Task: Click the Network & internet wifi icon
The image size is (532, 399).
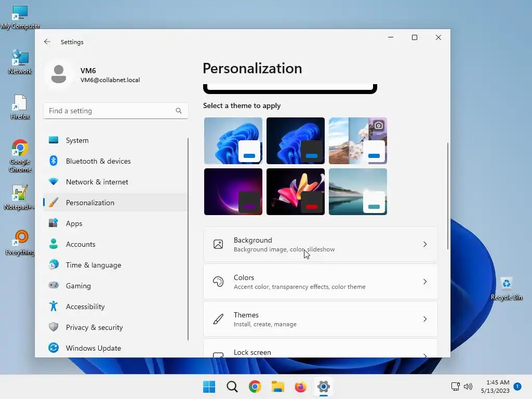Action: [54, 181]
